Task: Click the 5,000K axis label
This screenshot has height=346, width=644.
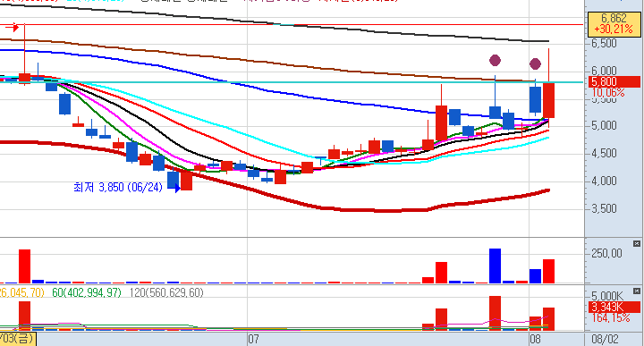Action: tap(607, 296)
